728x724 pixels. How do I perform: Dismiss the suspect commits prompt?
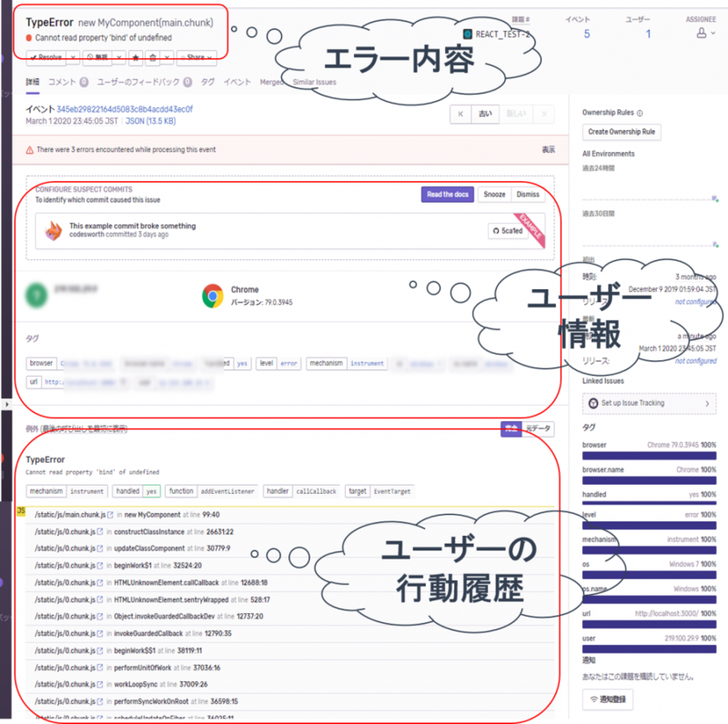pos(528,195)
